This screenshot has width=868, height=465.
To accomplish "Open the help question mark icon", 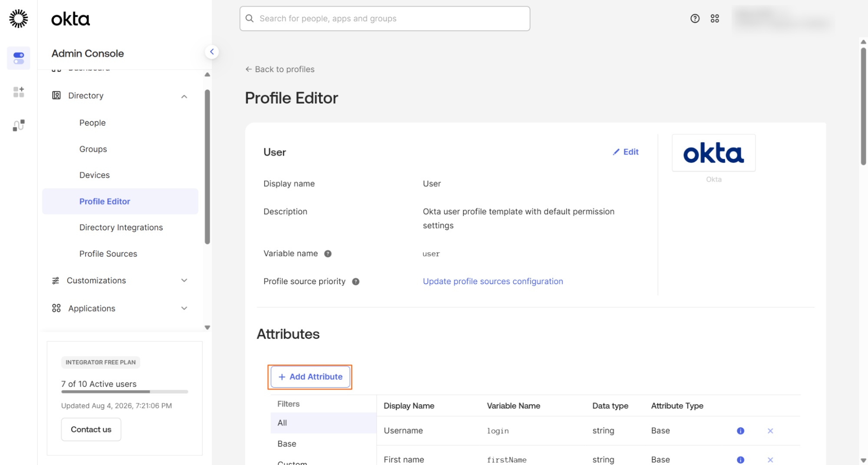I will (695, 19).
